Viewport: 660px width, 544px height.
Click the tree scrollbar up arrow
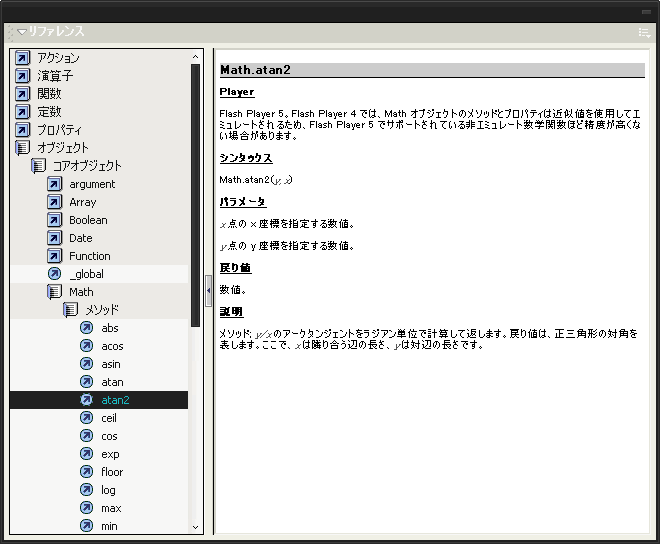click(x=195, y=57)
